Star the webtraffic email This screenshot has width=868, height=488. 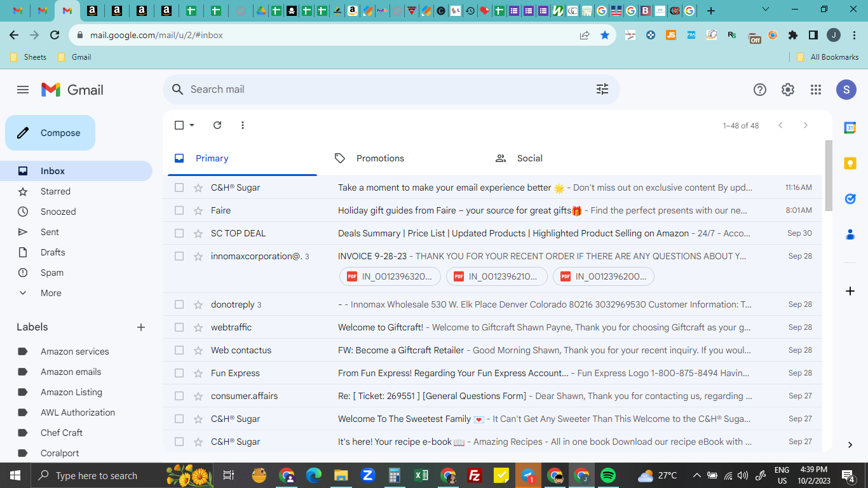pos(198,327)
